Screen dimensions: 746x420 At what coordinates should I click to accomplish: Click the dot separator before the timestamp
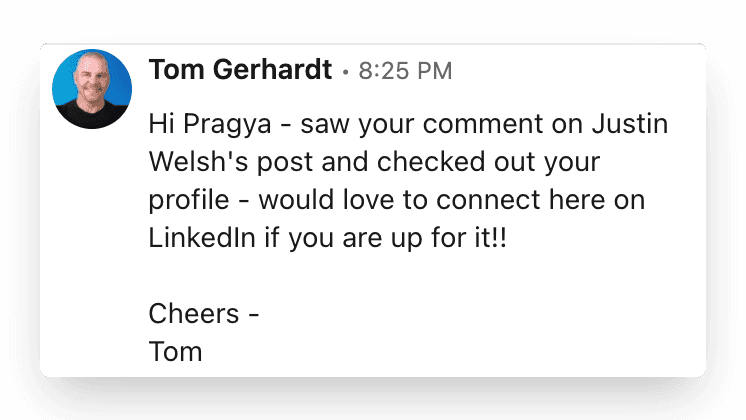tap(345, 72)
